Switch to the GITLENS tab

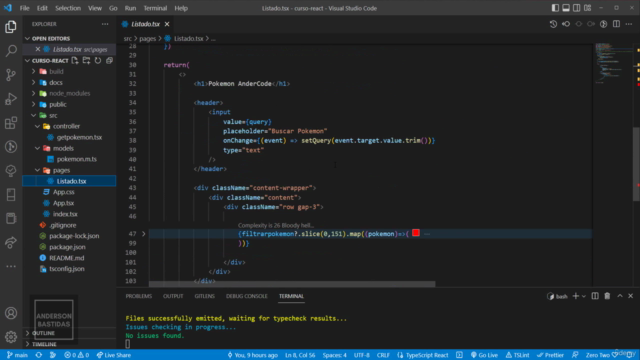pyautogui.click(x=204, y=296)
